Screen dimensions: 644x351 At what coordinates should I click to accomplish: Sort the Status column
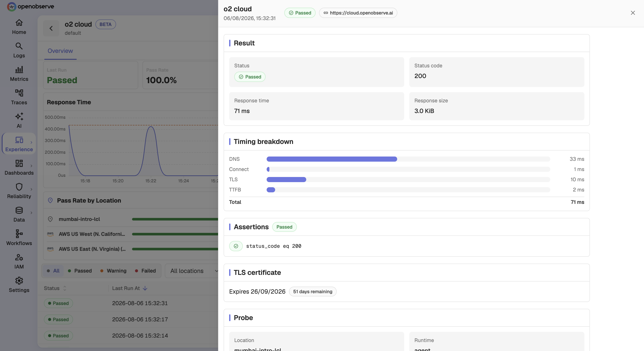(x=65, y=288)
